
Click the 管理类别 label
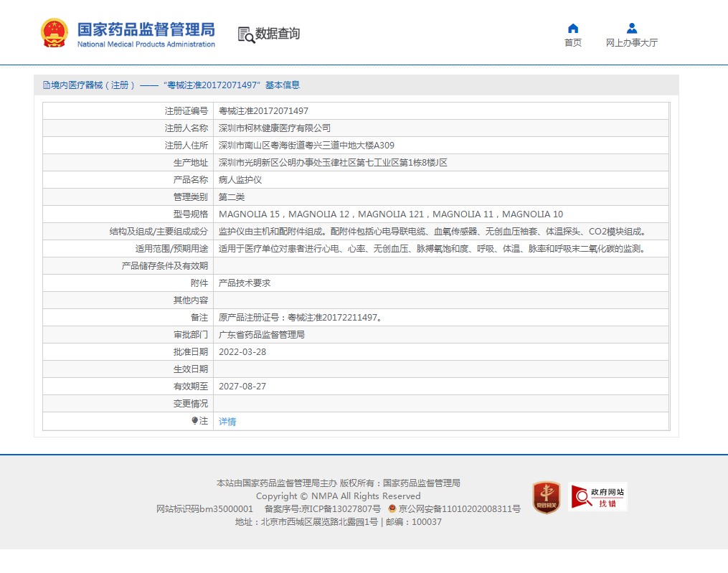click(190, 197)
